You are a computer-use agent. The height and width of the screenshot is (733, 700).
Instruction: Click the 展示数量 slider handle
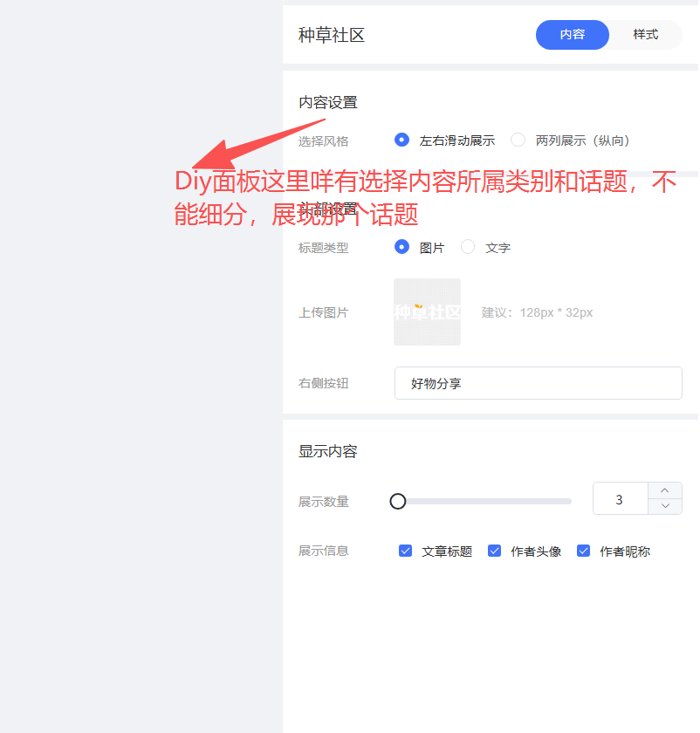(398, 501)
